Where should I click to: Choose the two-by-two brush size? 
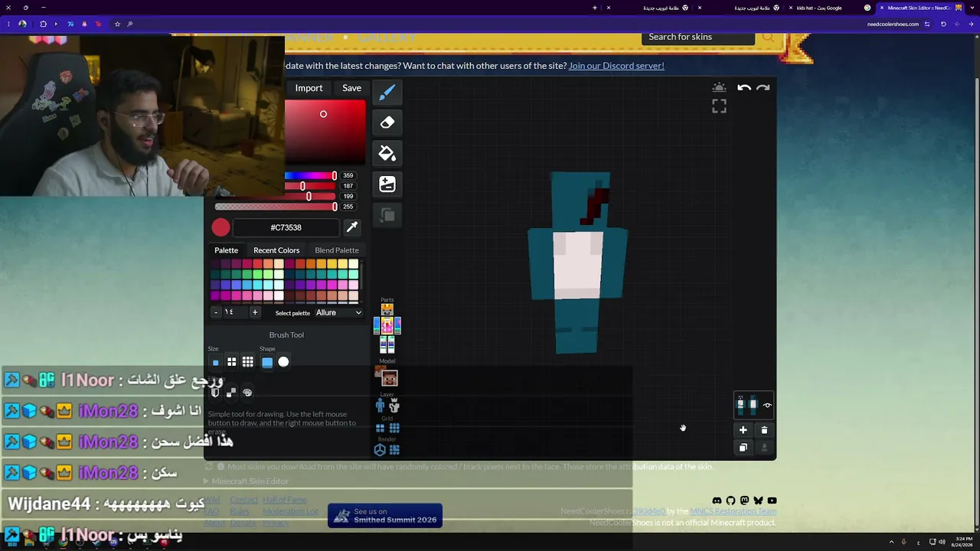coord(231,362)
